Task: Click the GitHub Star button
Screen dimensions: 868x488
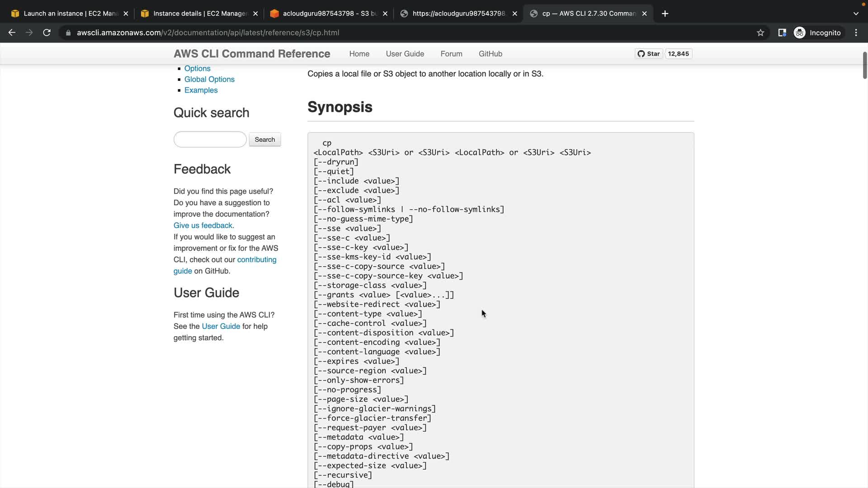Action: point(649,54)
